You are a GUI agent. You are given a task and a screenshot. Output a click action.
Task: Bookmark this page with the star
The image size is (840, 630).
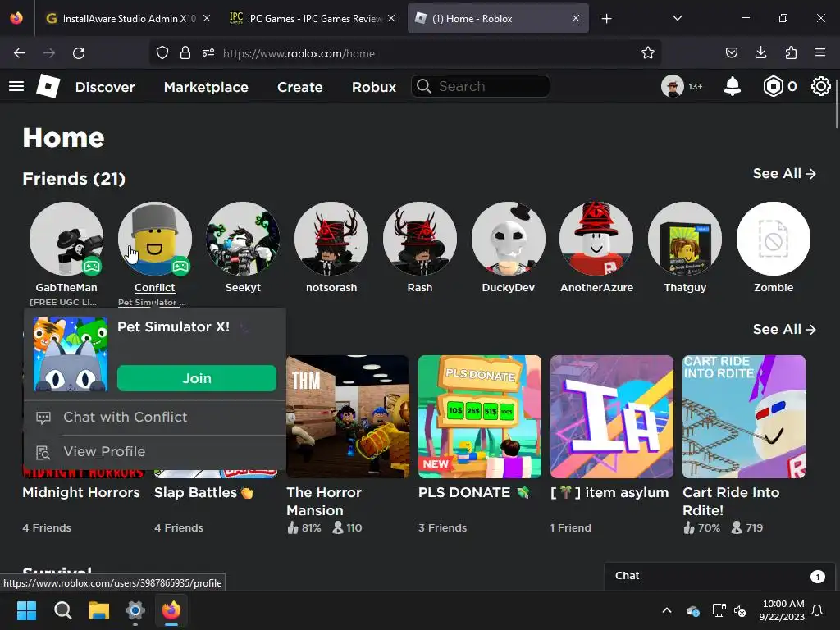(x=648, y=53)
